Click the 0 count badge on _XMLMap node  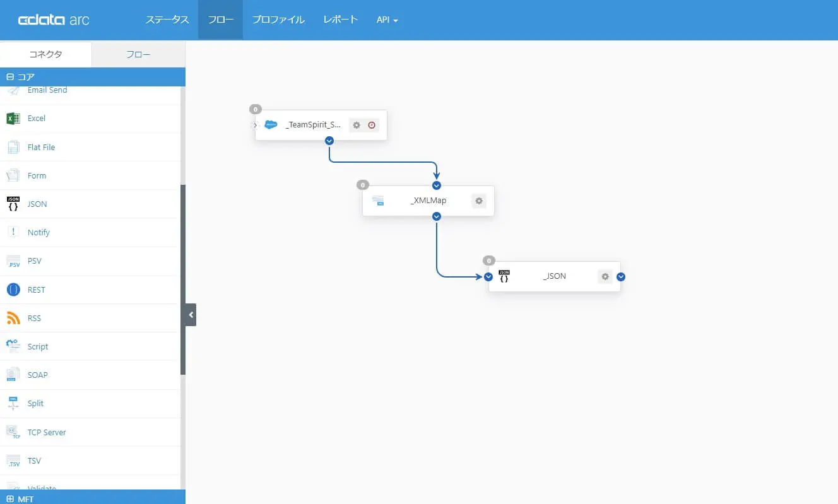coord(363,185)
